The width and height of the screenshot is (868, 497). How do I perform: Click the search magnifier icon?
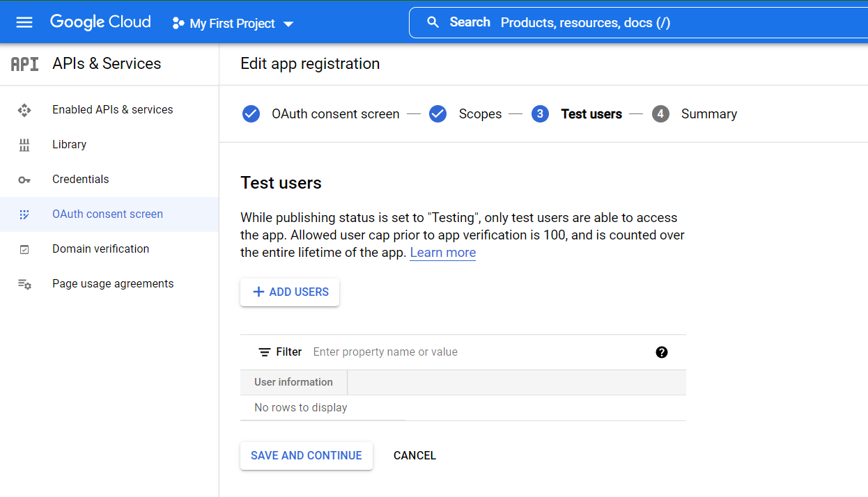click(x=433, y=22)
